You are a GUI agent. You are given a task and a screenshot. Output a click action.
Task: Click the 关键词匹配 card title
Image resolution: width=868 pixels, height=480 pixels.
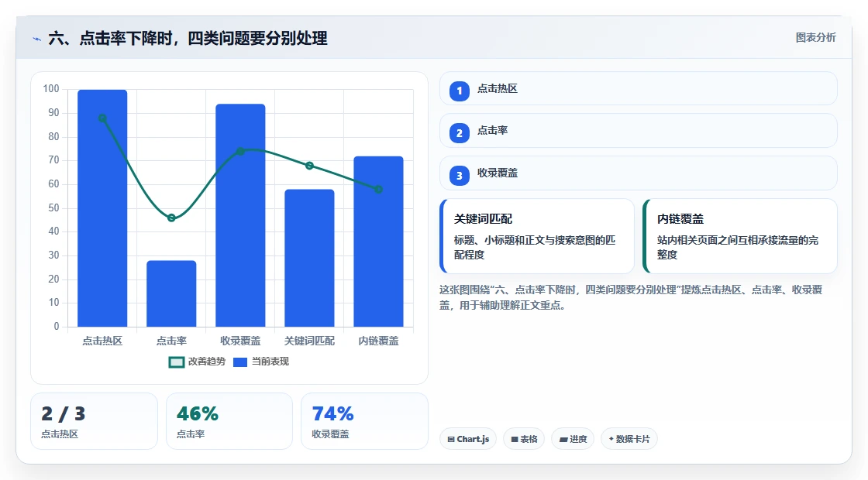click(x=483, y=219)
